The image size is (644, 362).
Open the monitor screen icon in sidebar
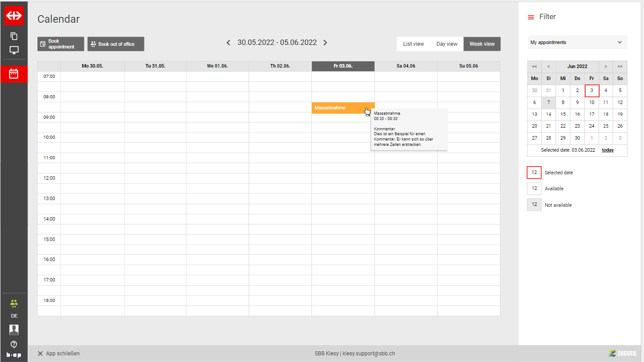tap(14, 50)
